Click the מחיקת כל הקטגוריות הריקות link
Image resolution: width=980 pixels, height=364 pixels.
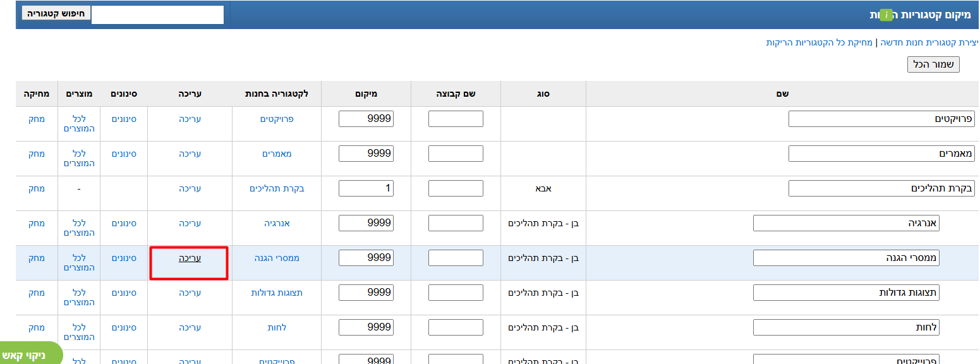819,42
